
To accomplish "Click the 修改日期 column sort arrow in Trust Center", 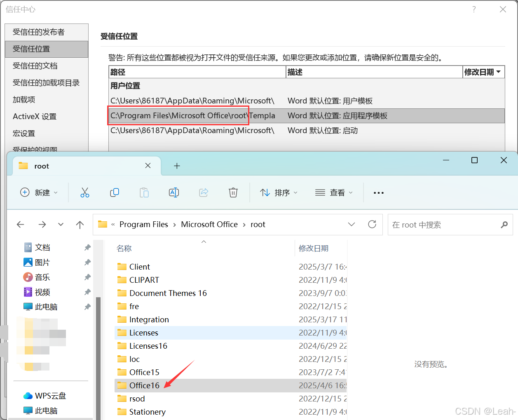I will 499,72.
